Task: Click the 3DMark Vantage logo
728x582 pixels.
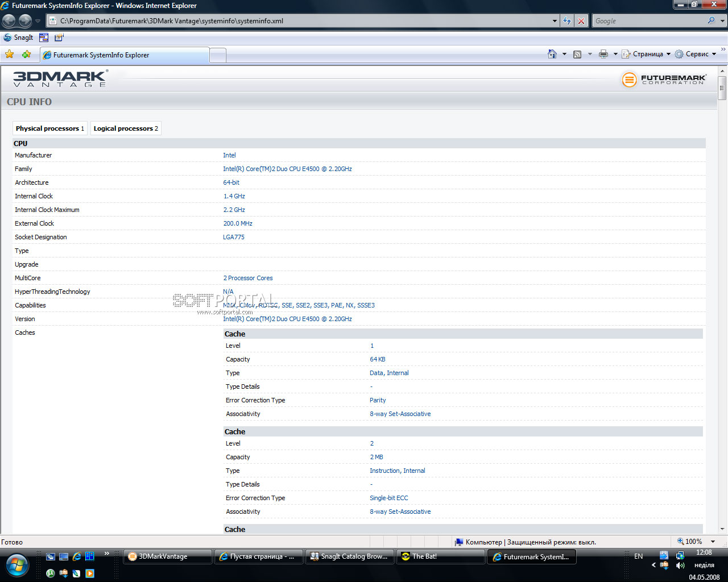Action: pos(60,78)
